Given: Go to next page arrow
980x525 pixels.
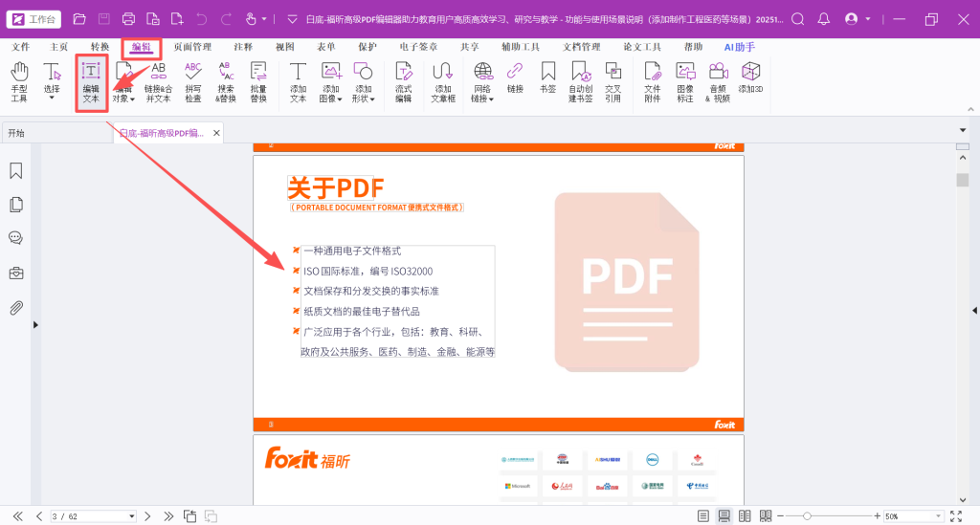Looking at the screenshot, I should pyautogui.click(x=147, y=516).
